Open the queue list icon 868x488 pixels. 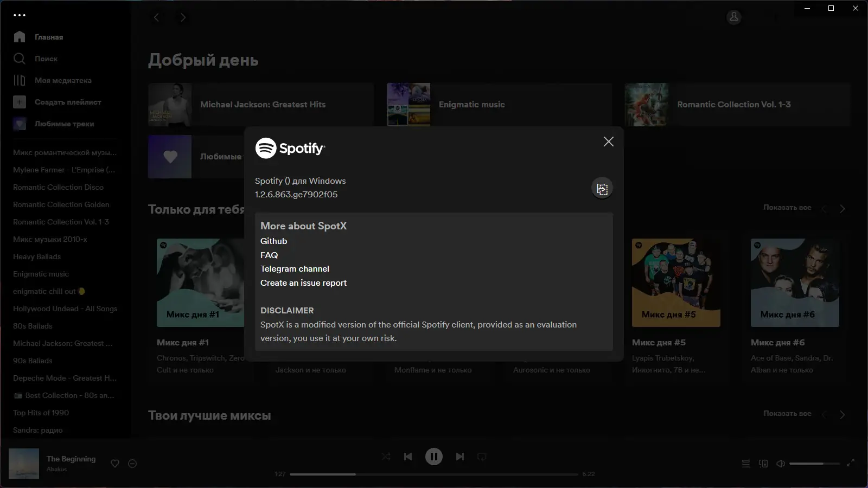click(746, 464)
